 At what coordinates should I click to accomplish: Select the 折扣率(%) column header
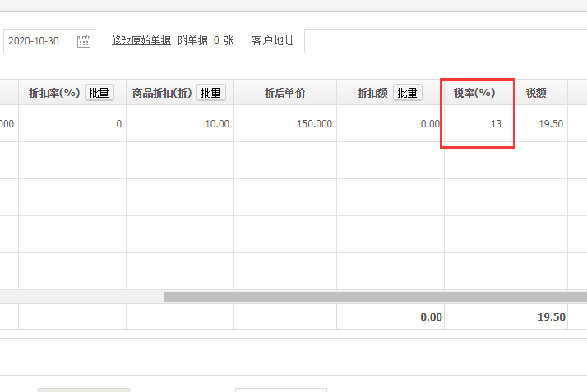point(54,93)
